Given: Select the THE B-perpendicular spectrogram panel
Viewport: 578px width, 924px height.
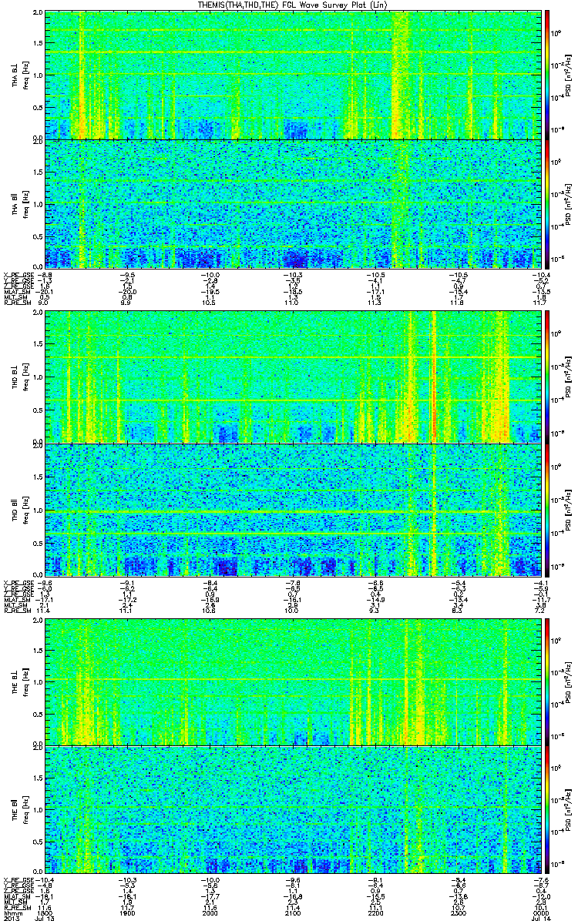Looking at the screenshot, I should 293,681.
